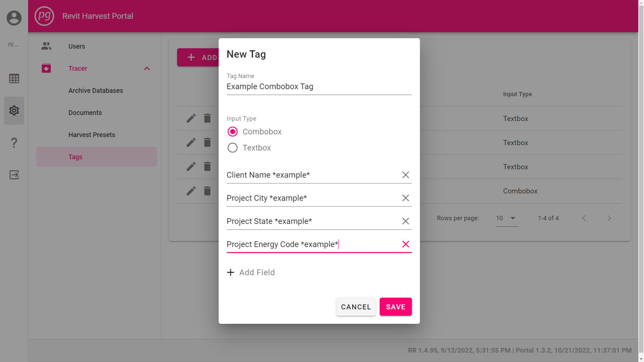The image size is (644, 362).
Task: Click the Add Field option
Action: click(x=251, y=272)
